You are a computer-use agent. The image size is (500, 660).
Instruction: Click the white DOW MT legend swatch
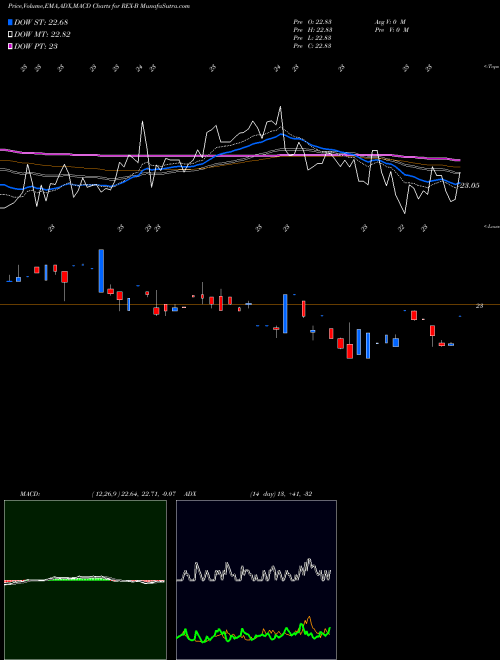[10, 35]
